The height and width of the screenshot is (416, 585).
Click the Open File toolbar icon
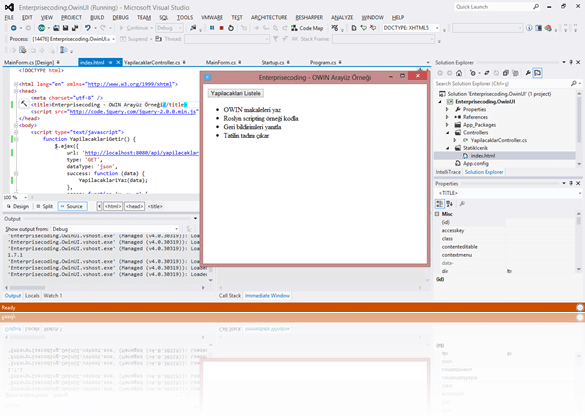56,28
